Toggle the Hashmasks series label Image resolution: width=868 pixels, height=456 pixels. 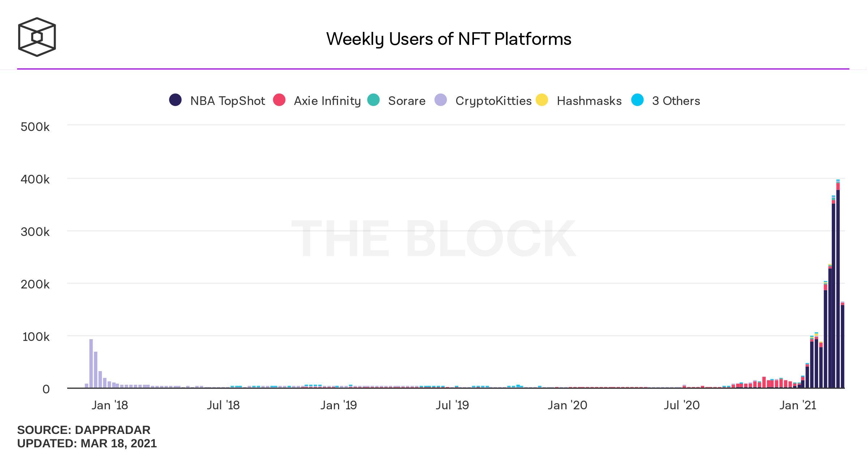589,101
